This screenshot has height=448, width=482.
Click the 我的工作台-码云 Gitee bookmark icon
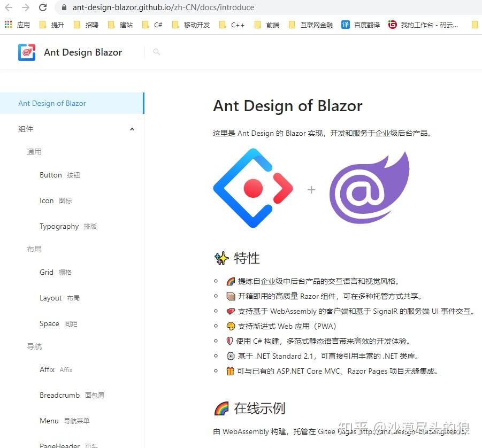[392, 25]
